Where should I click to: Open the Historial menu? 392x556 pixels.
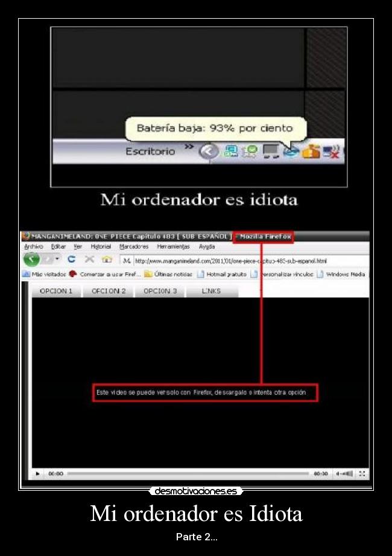(x=101, y=246)
